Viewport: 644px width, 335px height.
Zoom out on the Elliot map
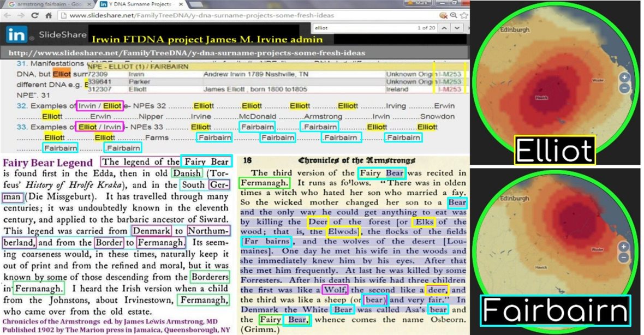pos(624,88)
